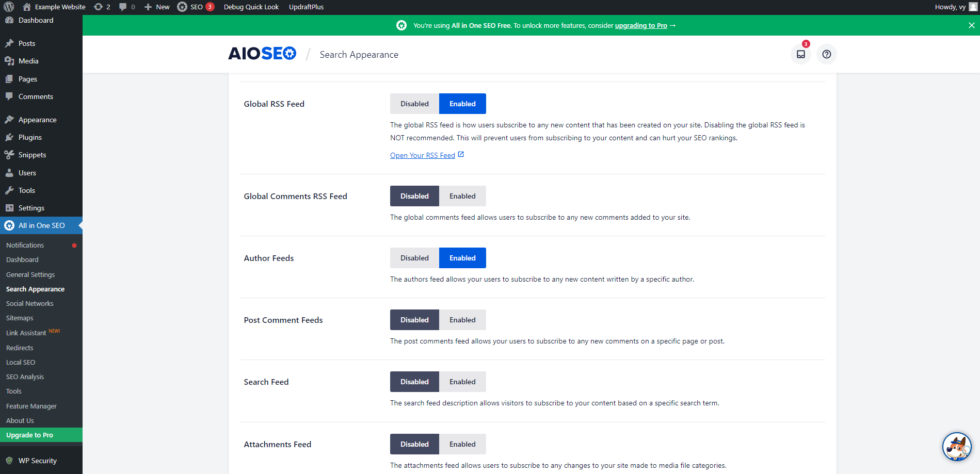Open the AIOSEO dog mascot chat bubble
Screen dimensions: 980x474
click(x=957, y=447)
